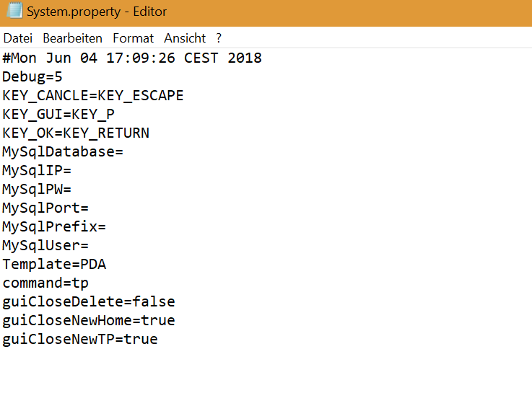Viewport: 532px width, 393px height.
Task: Open the Bearbeiten menu
Action: point(72,38)
